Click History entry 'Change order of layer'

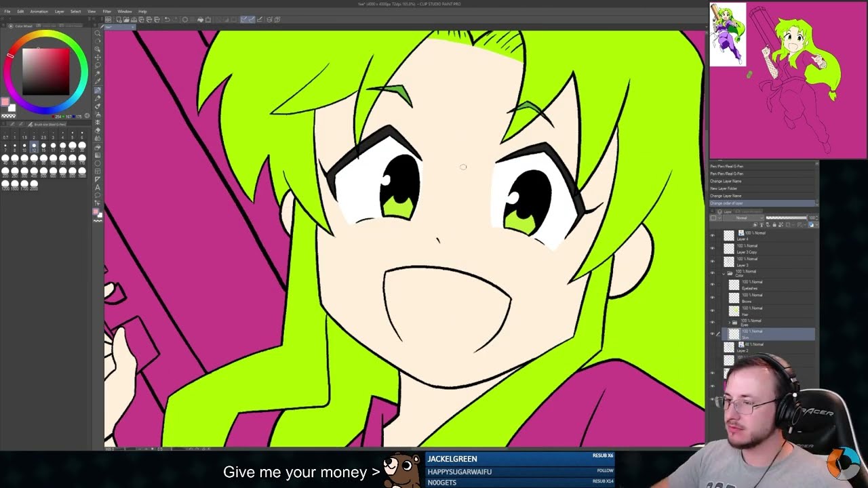pos(762,203)
